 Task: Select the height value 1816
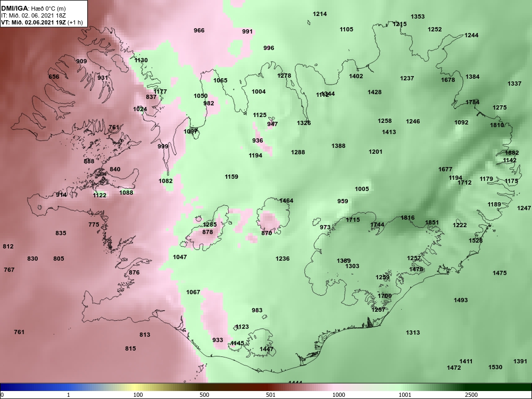408,218
